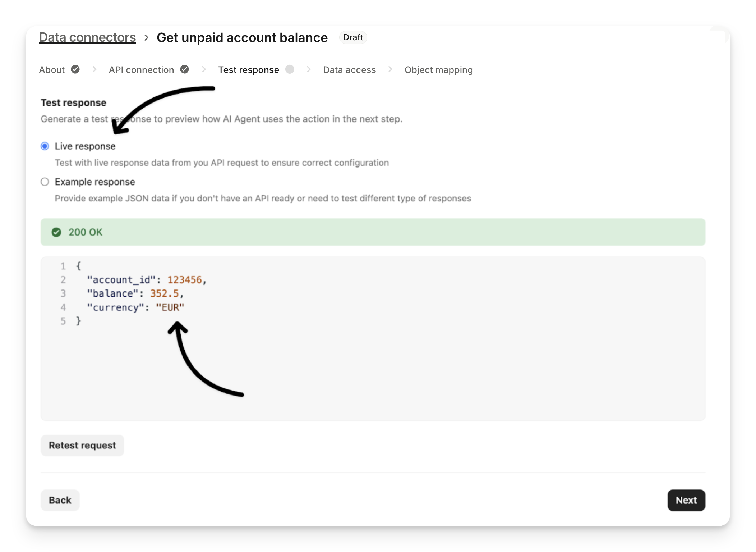Switch to the Object mapping step
The height and width of the screenshot is (552, 756).
point(438,70)
